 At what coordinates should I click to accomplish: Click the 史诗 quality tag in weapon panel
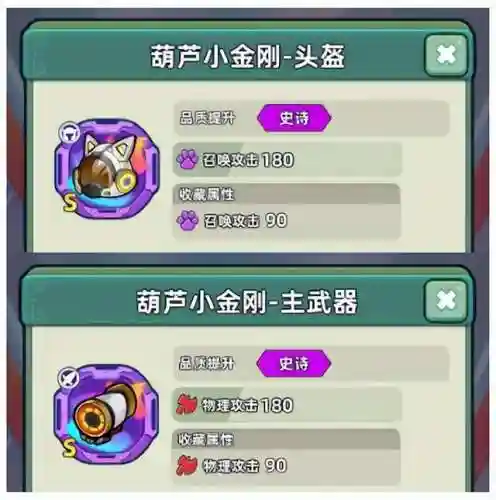coord(294,363)
